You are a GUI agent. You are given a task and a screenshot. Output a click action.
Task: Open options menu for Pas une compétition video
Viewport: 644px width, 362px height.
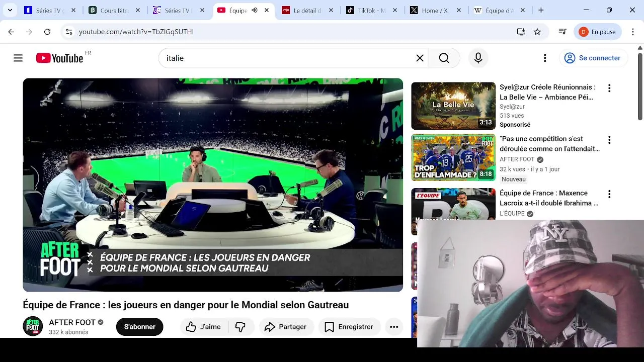(609, 140)
